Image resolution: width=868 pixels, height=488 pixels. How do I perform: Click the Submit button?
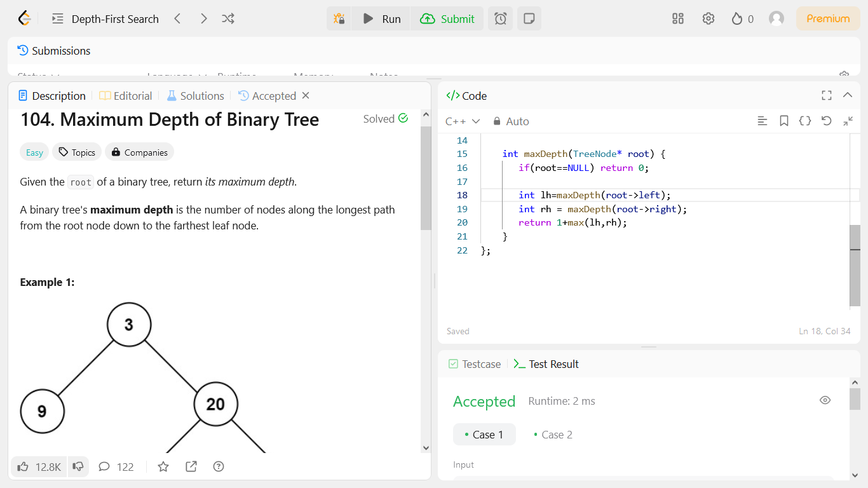pos(448,19)
